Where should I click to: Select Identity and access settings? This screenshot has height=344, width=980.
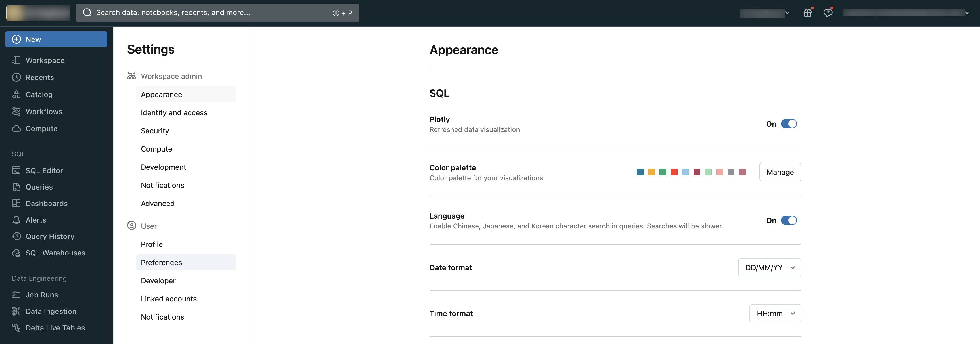click(174, 112)
